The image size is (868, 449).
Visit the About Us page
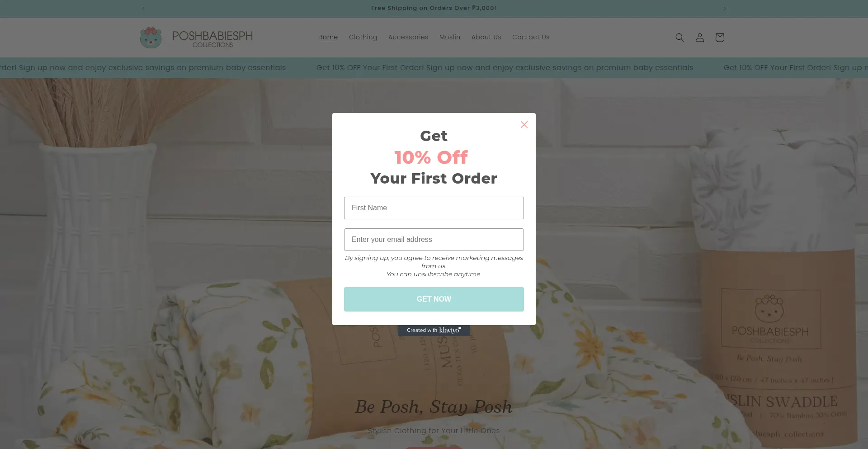(x=486, y=37)
